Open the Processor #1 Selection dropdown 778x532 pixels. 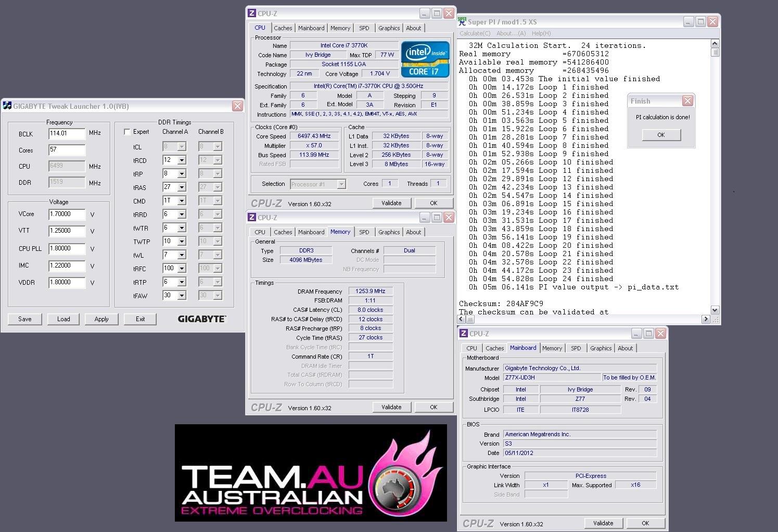[341, 184]
